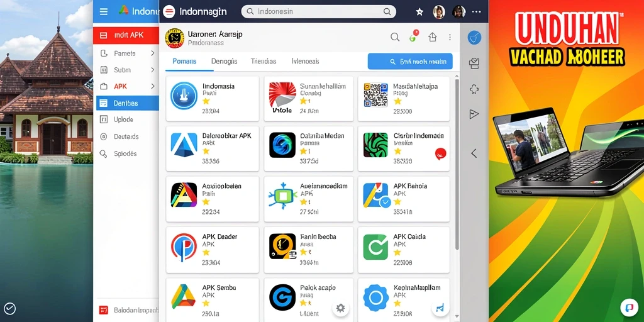Open the Ranln lbecba app card title
The width and height of the screenshot is (644, 322).
pyautogui.click(x=318, y=236)
